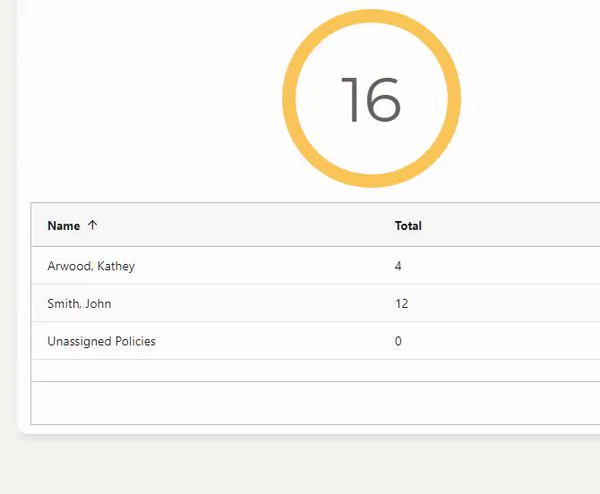The height and width of the screenshot is (494, 600).
Task: Click the number 16 inside the donut
Action: (x=371, y=100)
